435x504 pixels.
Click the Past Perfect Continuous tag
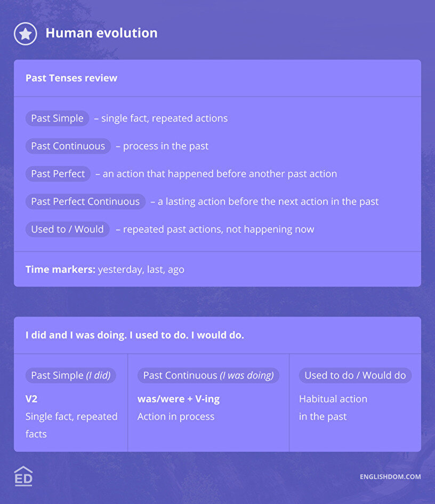(x=85, y=201)
